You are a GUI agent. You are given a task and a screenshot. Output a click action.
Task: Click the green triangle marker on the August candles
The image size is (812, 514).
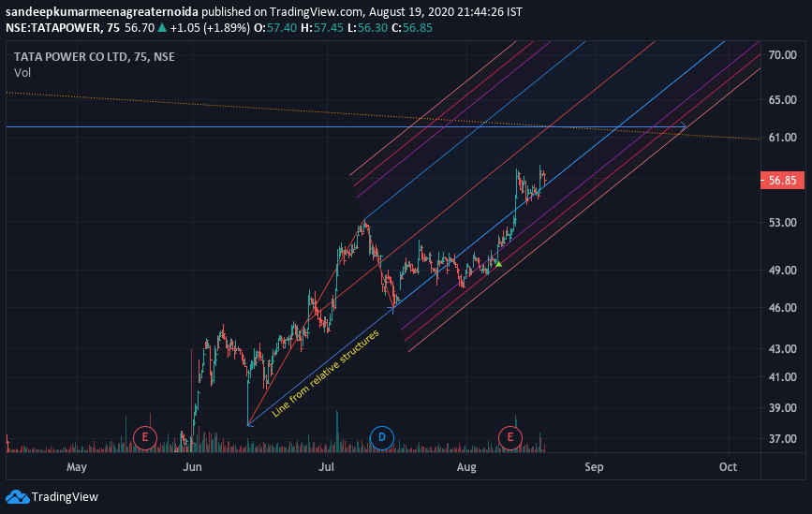[x=498, y=264]
